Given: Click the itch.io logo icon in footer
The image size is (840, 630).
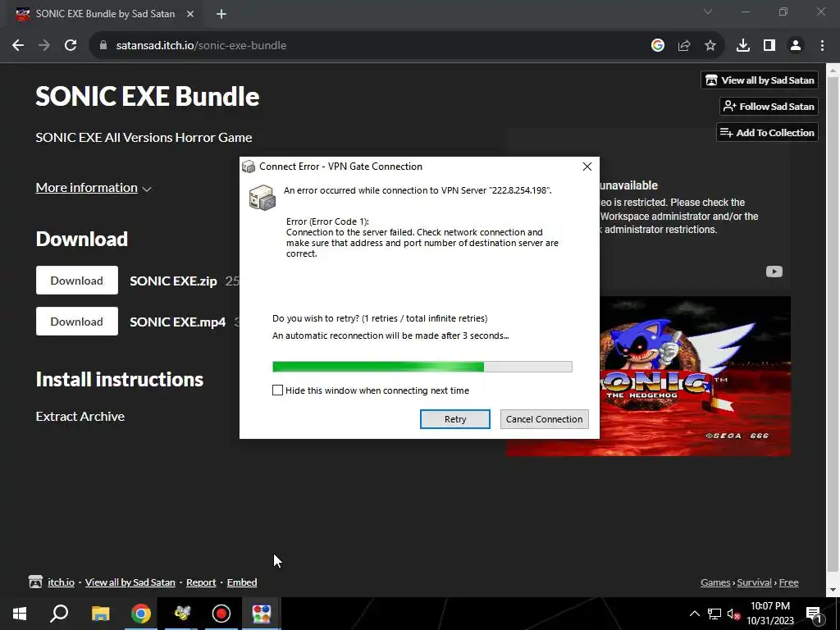Looking at the screenshot, I should [x=35, y=582].
